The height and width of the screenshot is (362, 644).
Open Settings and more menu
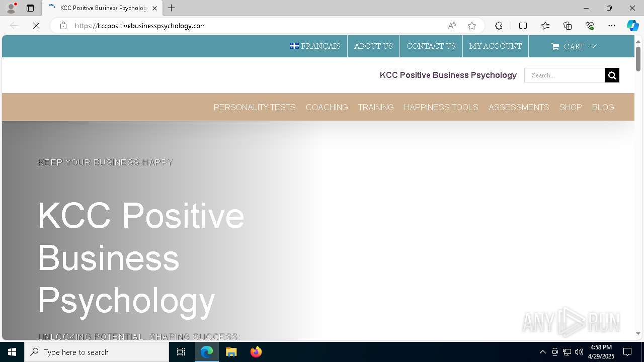click(x=612, y=26)
